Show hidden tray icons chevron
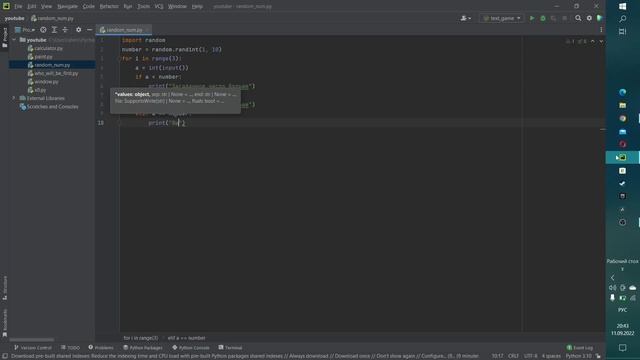 tap(613, 278)
